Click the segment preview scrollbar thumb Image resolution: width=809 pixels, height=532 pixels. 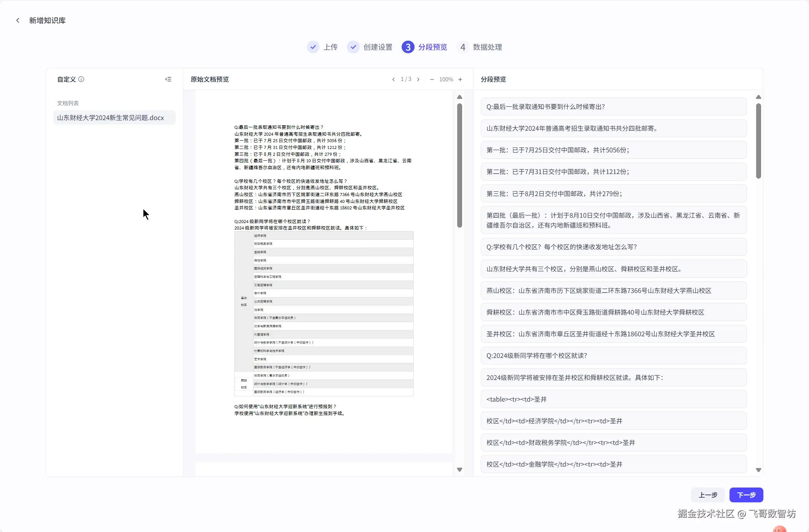[x=758, y=141]
